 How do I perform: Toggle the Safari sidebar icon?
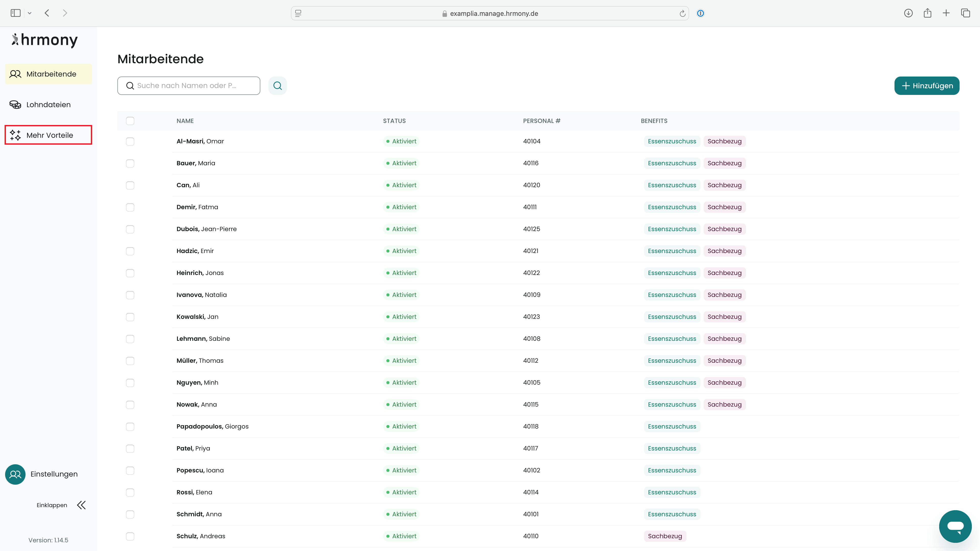click(16, 13)
